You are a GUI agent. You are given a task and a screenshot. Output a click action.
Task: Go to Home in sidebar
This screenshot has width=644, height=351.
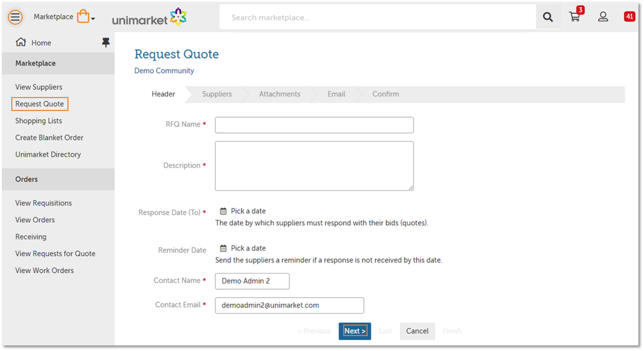click(x=41, y=43)
